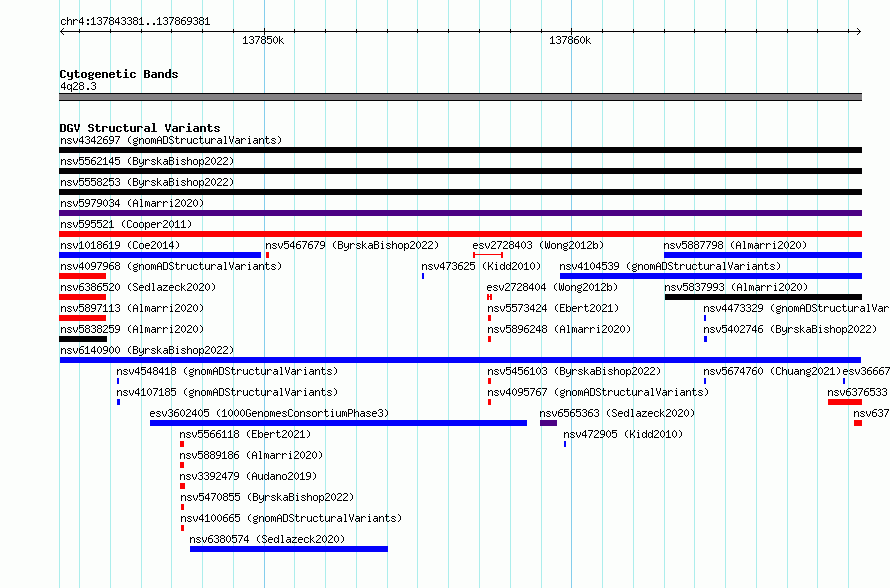Screen dimensions: 890x588
Task: Click the blue bar below esv3602405
Action: click(338, 423)
